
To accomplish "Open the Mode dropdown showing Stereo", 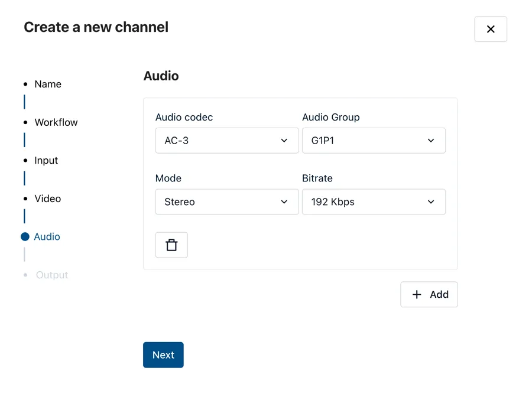I will pyautogui.click(x=227, y=202).
